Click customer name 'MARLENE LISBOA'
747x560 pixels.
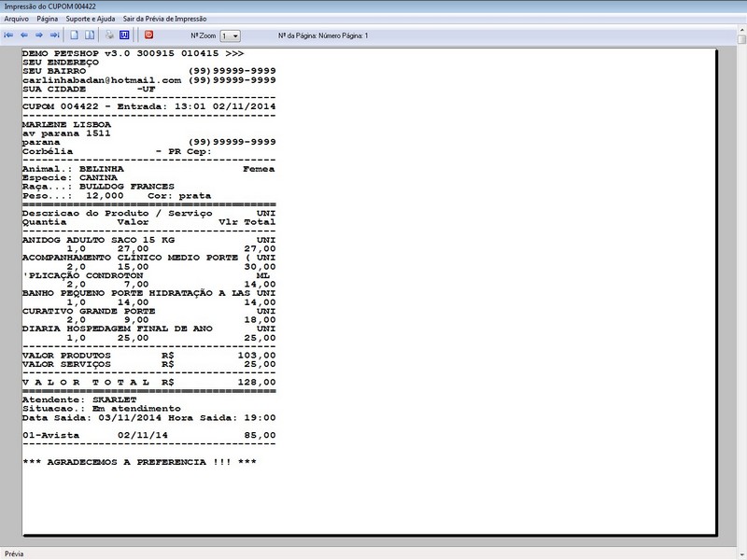[x=66, y=125]
